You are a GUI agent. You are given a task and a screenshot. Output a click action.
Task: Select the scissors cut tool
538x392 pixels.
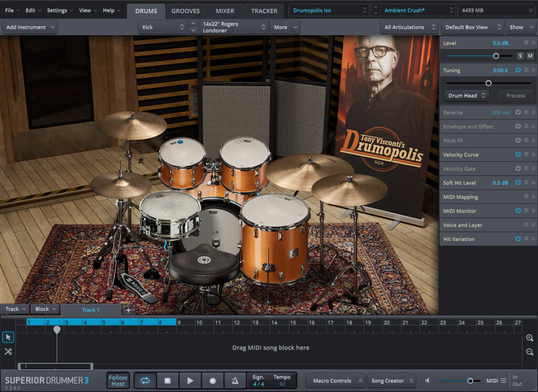point(8,352)
